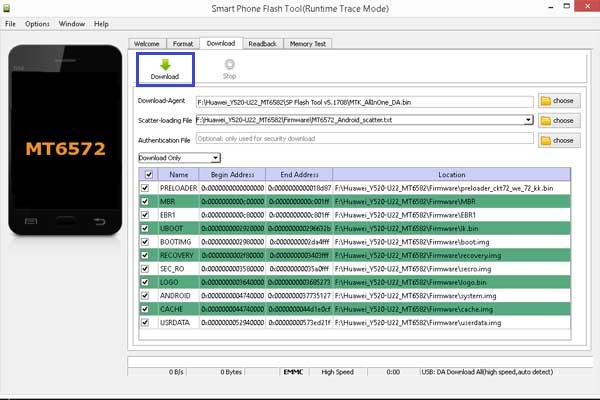Click the End Address column header
The height and width of the screenshot is (400, 600).
[299, 175]
